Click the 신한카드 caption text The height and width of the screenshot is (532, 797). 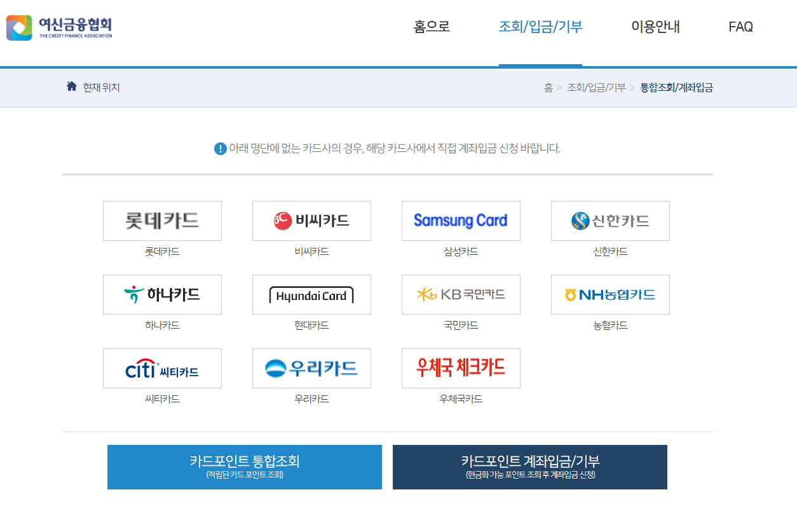click(610, 252)
